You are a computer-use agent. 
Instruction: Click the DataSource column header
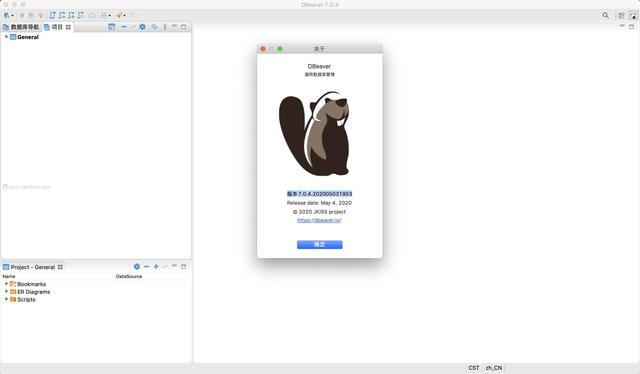coord(129,276)
